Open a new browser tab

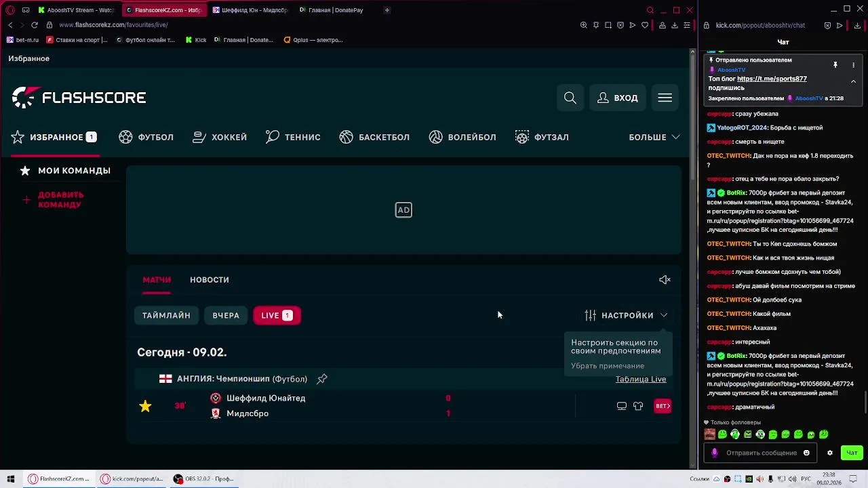pyautogui.click(x=387, y=10)
